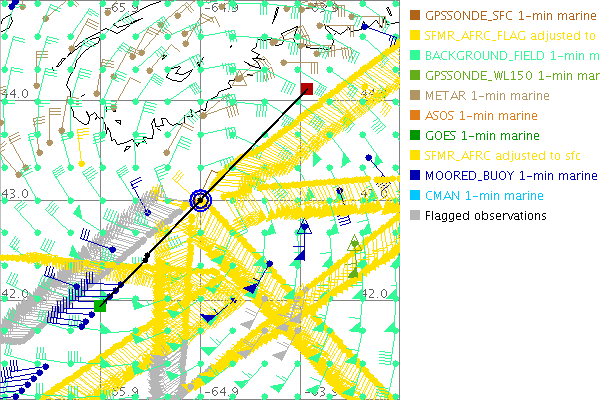Select the ASOS orange legend swatch
The image size is (600, 400).
pyautogui.click(x=415, y=116)
